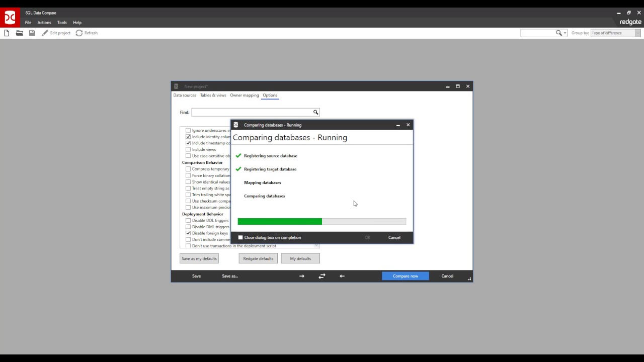The width and height of the screenshot is (644, 362).
Task: Cancel the running database comparison
Action: 394,238
